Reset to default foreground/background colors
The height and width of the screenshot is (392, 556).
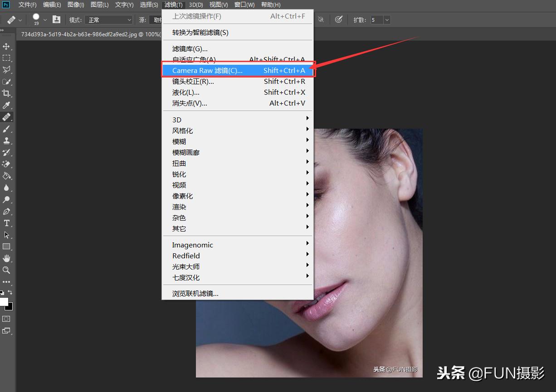(2, 293)
